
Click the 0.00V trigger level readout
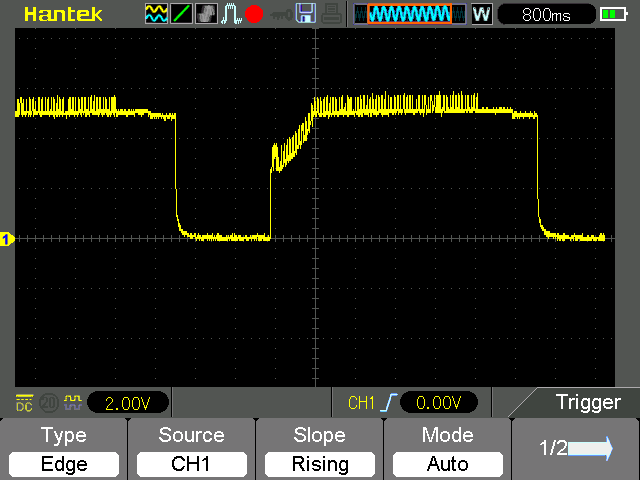[x=439, y=402]
